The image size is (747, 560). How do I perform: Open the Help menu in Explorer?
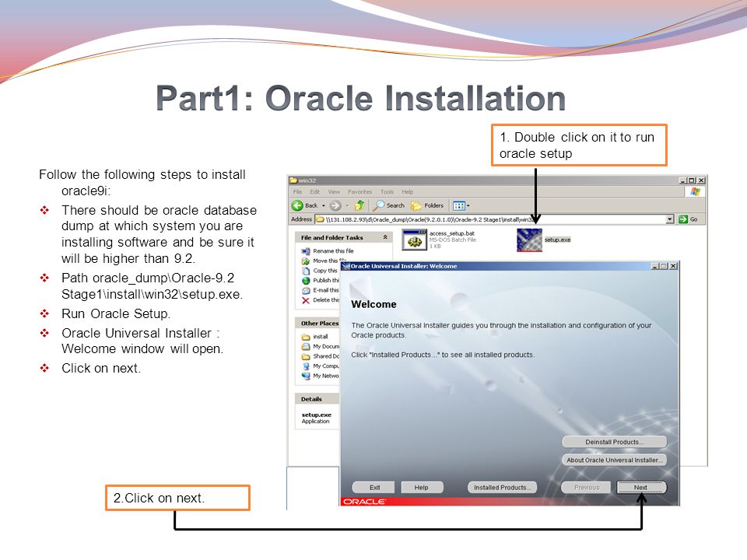[x=407, y=192]
